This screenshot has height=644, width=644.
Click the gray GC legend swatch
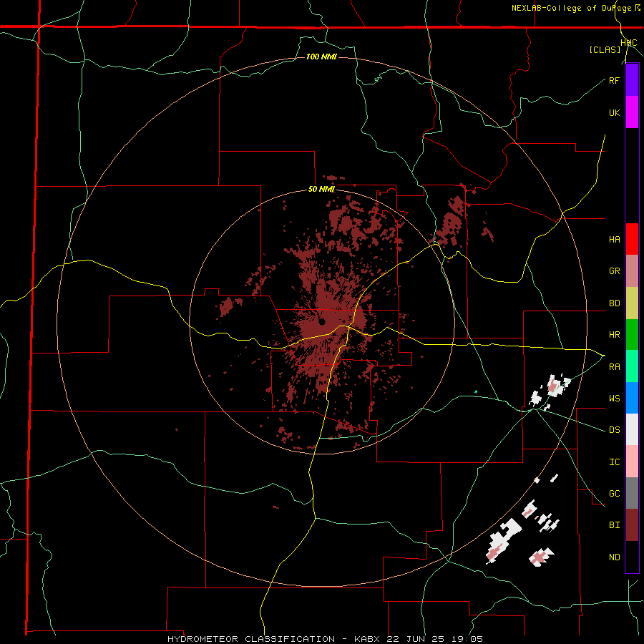632,493
